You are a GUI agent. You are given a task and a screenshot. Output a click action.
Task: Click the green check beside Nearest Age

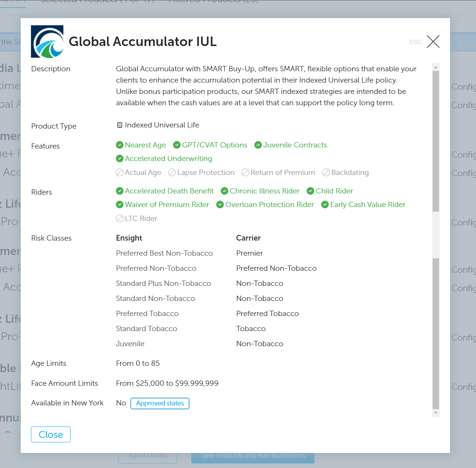pos(120,145)
